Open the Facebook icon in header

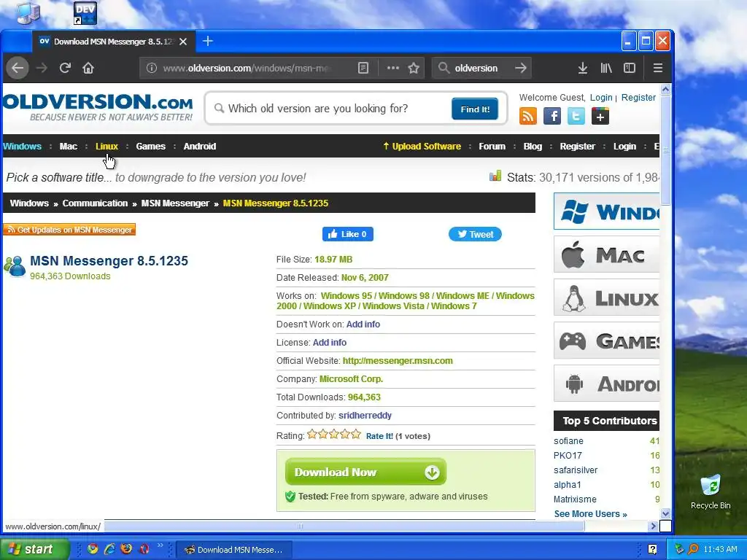pos(552,116)
